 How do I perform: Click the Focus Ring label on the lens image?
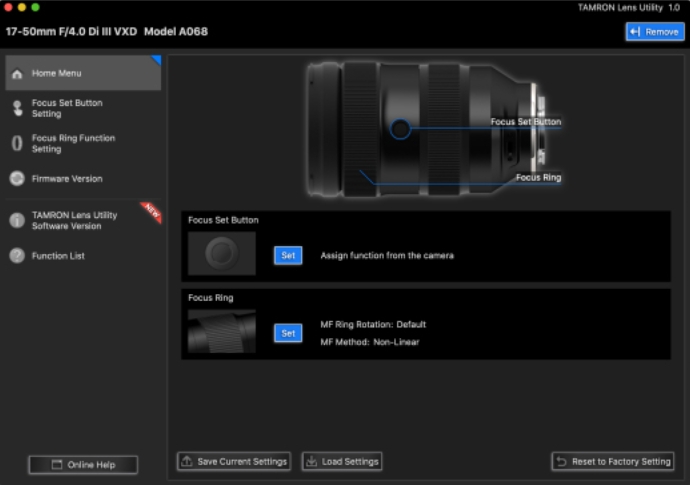click(x=538, y=177)
